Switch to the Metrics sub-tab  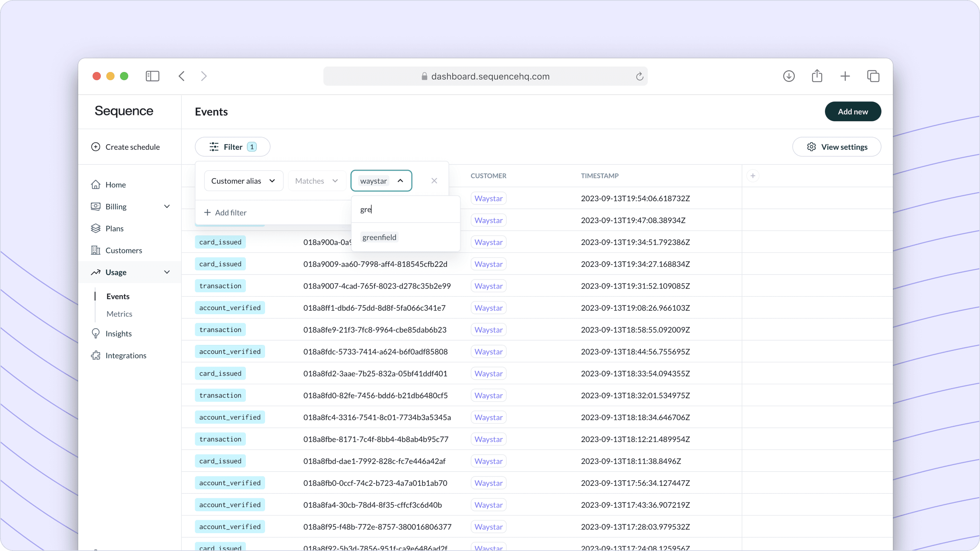119,314
